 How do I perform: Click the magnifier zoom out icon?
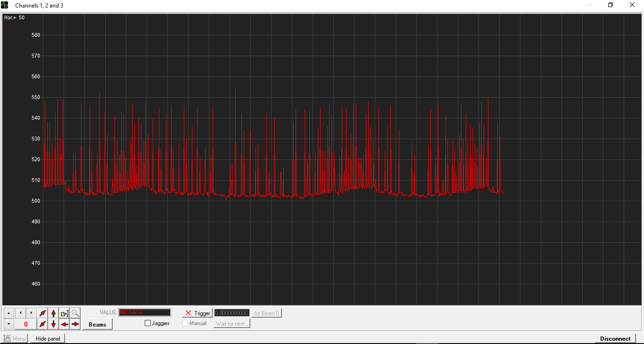75,313
